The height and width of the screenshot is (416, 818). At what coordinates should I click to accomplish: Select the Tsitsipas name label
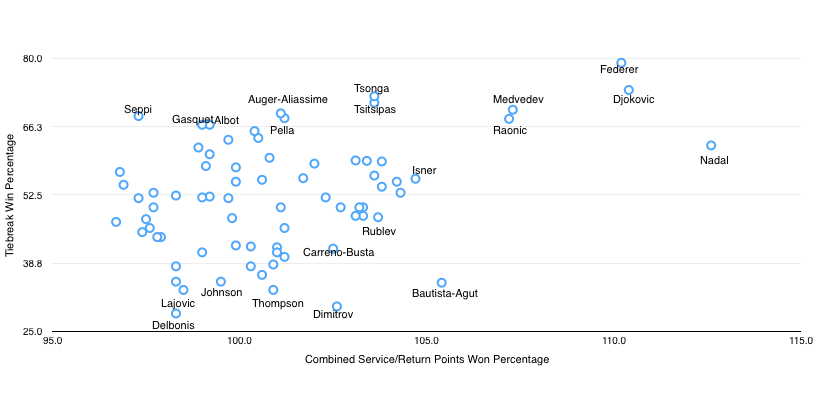tap(375, 109)
